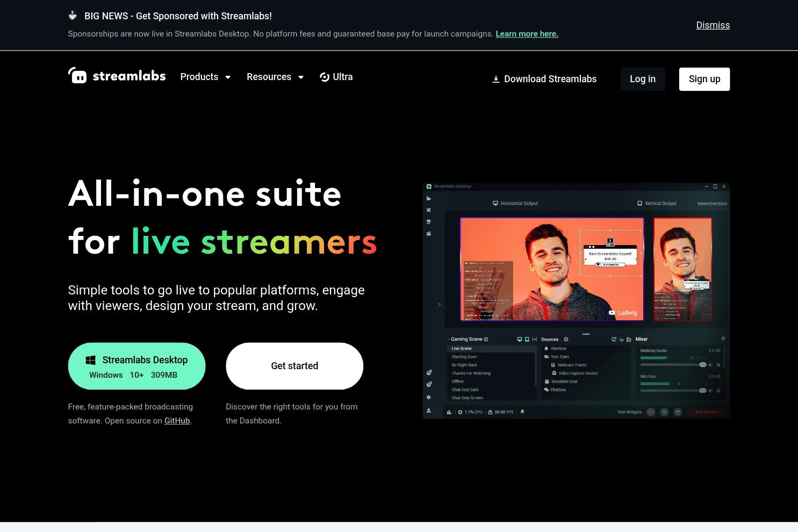Click the replay buffer icon in the bottom bar
The height and width of the screenshot is (532, 798).
pyautogui.click(x=664, y=412)
